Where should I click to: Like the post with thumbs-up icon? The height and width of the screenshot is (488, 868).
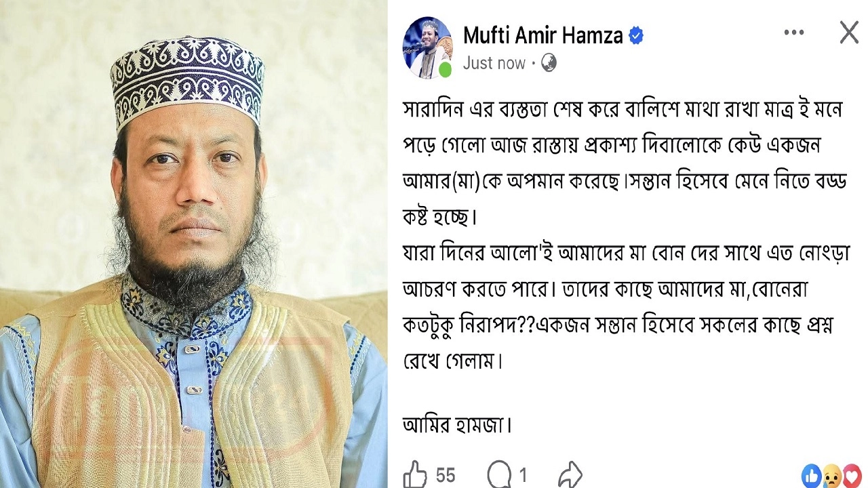tap(415, 474)
